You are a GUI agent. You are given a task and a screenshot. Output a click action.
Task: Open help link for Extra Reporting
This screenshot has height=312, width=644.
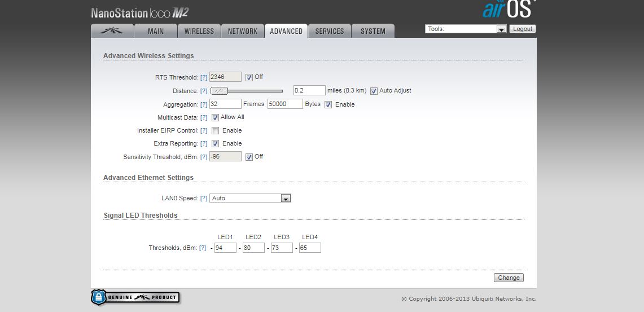click(x=204, y=144)
